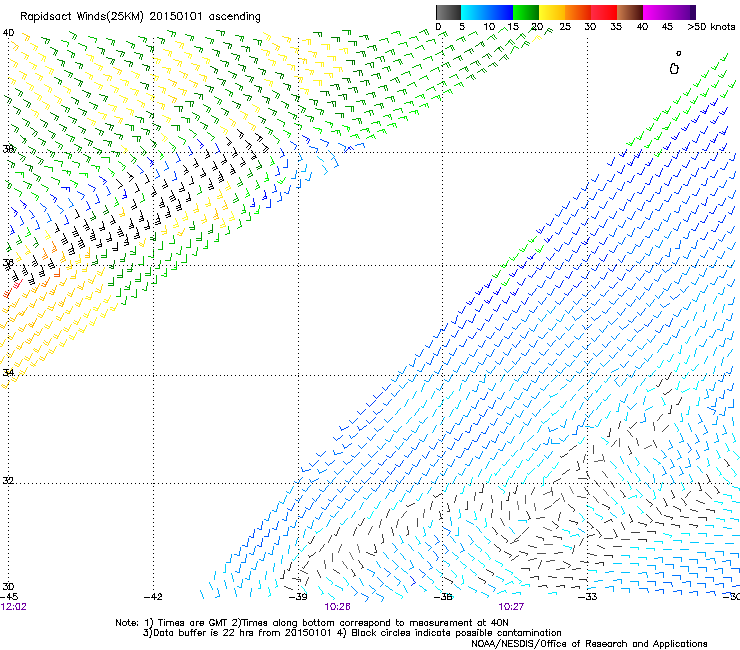This screenshot has width=740, height=650.
Task: Click the cyan-to-blue 5-15 knot legend band
Action: tap(487, 12)
